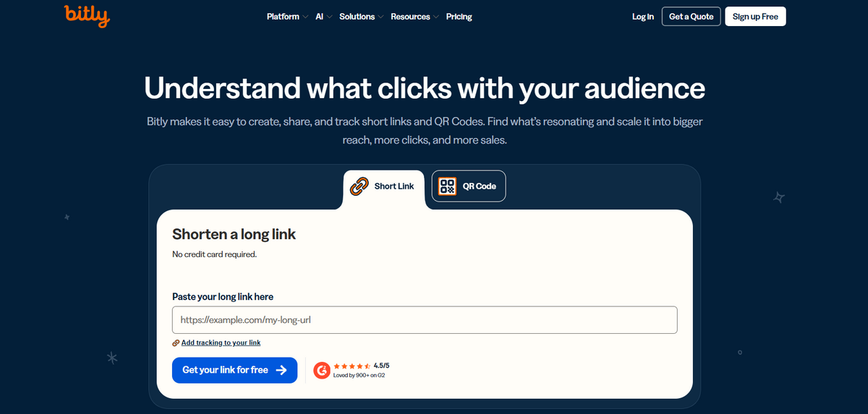Click the G2 star rating

click(x=352, y=366)
